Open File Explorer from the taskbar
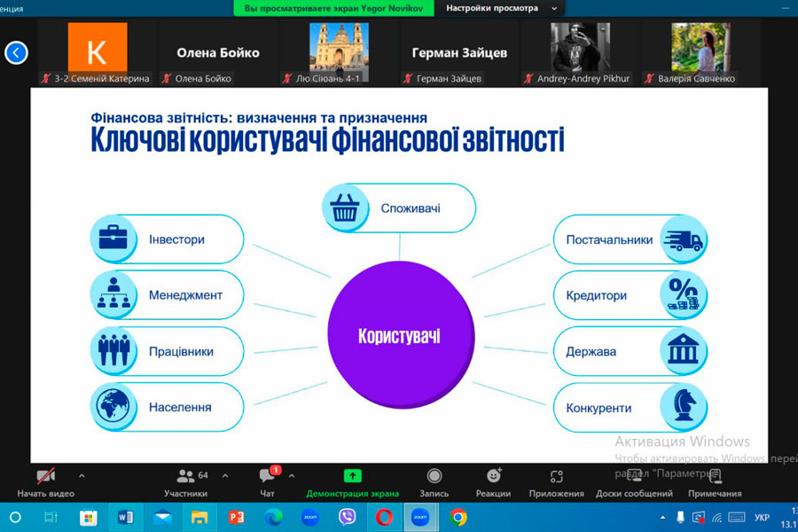Viewport: 798px width, 532px height. pyautogui.click(x=199, y=518)
